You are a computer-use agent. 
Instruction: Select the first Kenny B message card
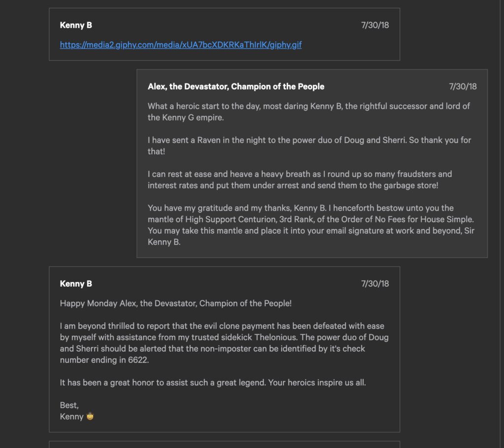(224, 34)
